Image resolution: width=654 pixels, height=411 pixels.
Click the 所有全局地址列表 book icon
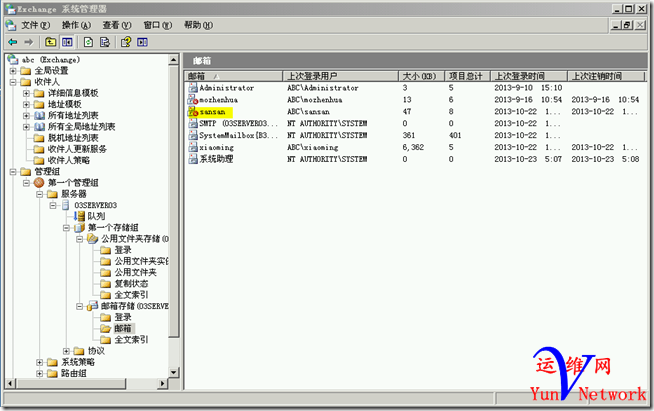coord(39,126)
